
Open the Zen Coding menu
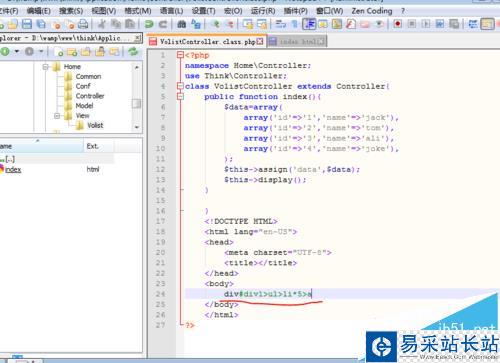coord(372,11)
